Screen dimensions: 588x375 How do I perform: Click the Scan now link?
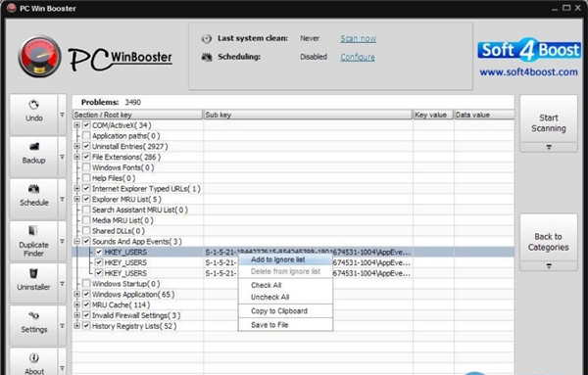[x=358, y=38]
